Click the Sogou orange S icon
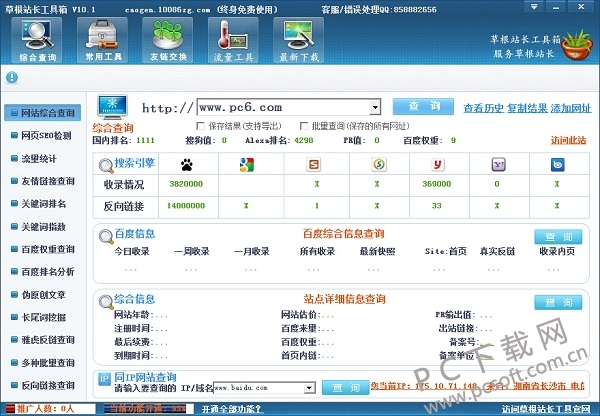600x416 pixels. 313,165
